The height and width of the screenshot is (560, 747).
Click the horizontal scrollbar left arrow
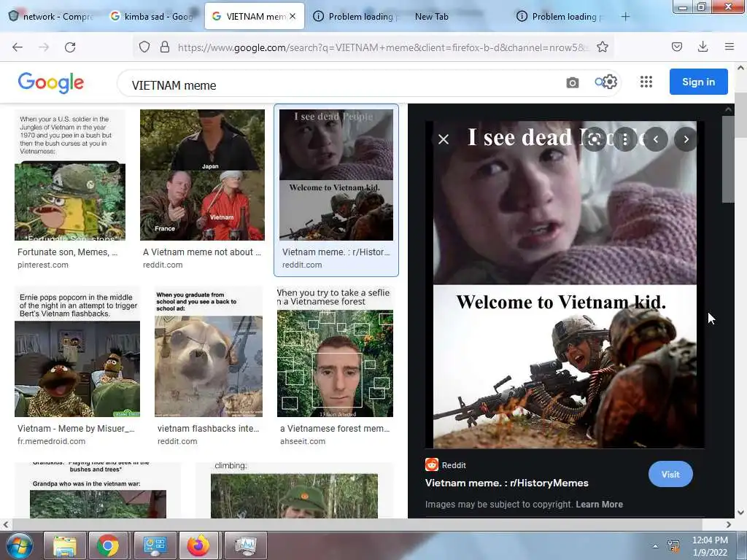pyautogui.click(x=6, y=525)
